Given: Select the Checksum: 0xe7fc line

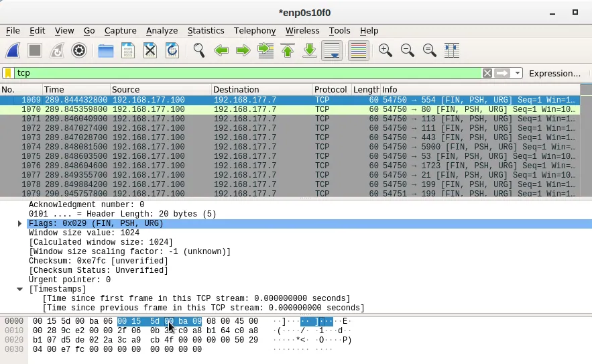Looking at the screenshot, I should (x=98, y=261).
